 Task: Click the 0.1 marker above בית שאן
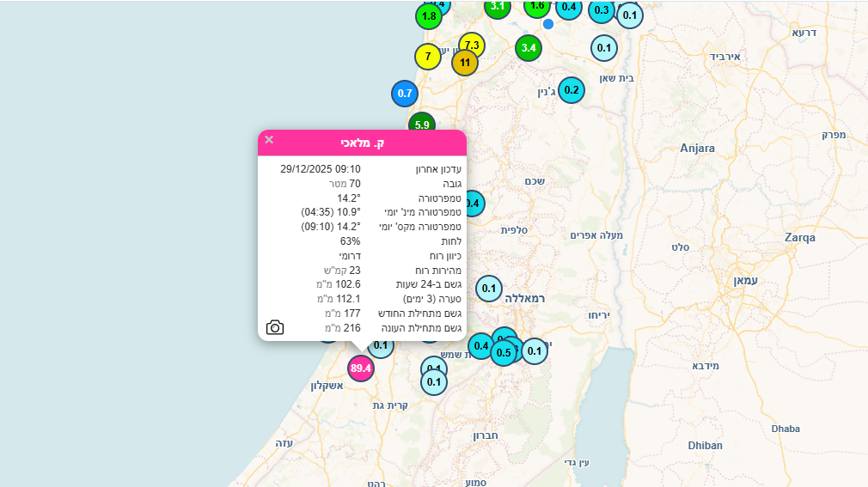tap(604, 47)
